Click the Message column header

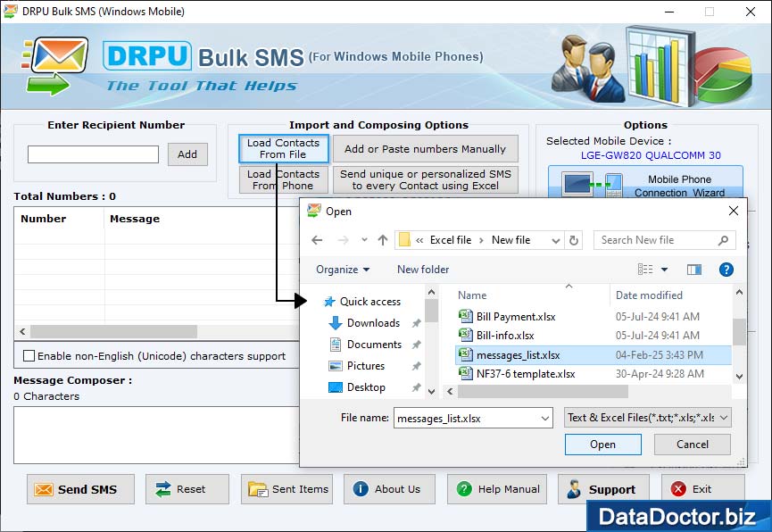[x=135, y=219]
